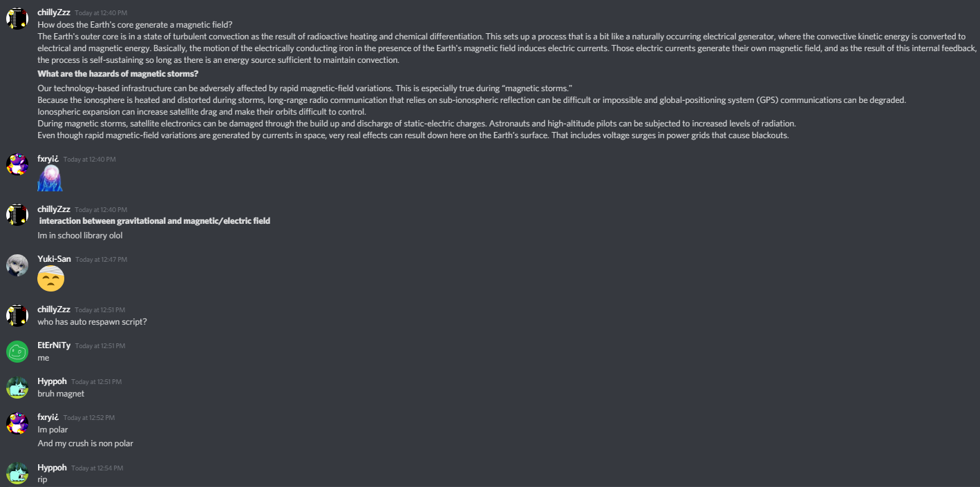Click the Yuki-San username

click(x=54, y=259)
